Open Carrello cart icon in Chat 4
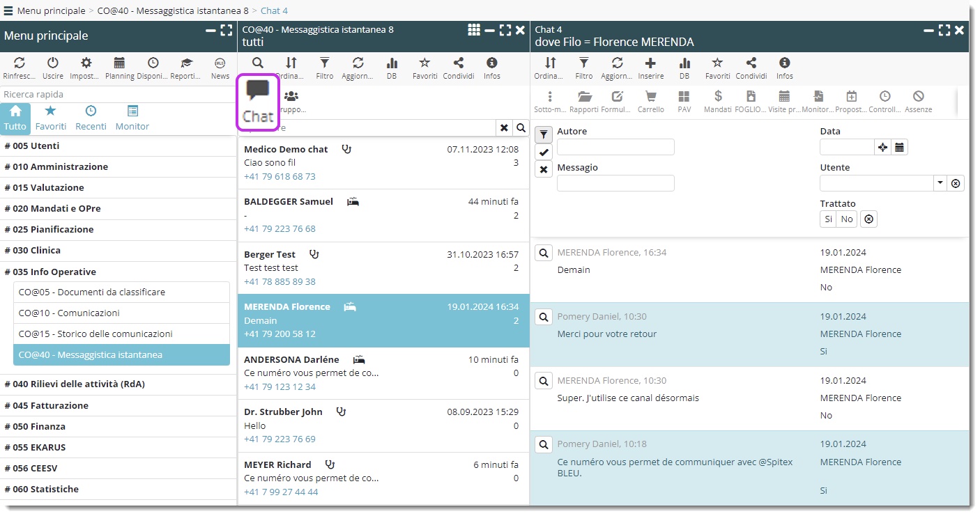Screen dimensions: 980x516 pos(650,101)
